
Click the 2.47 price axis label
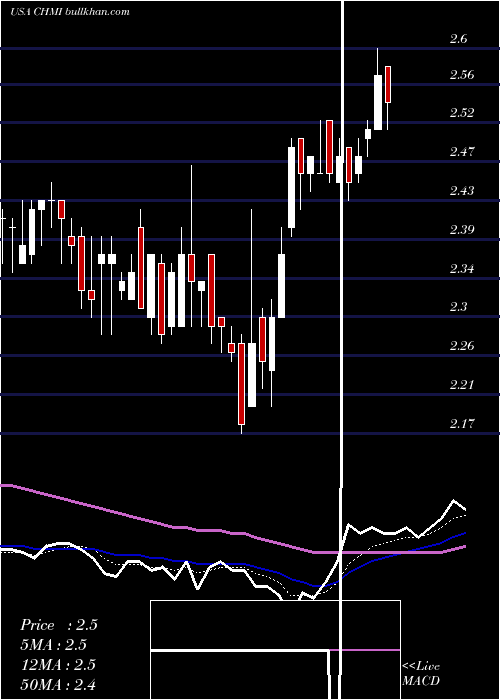tap(462, 152)
